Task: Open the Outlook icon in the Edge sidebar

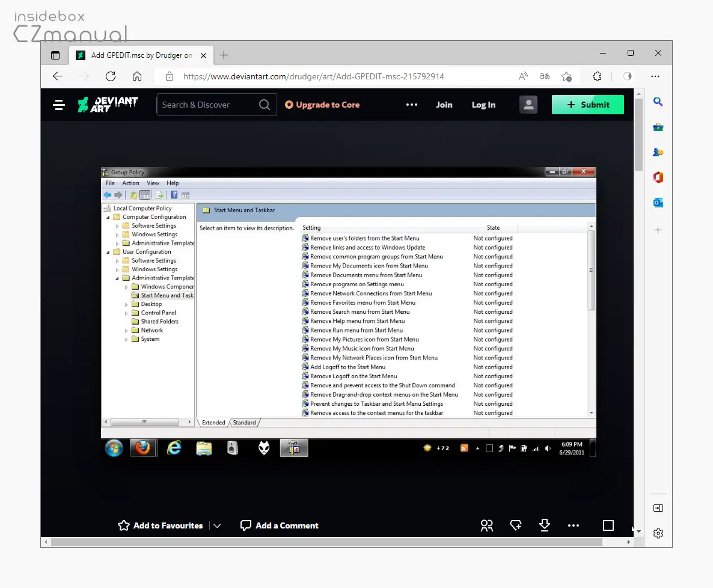Action: click(658, 203)
